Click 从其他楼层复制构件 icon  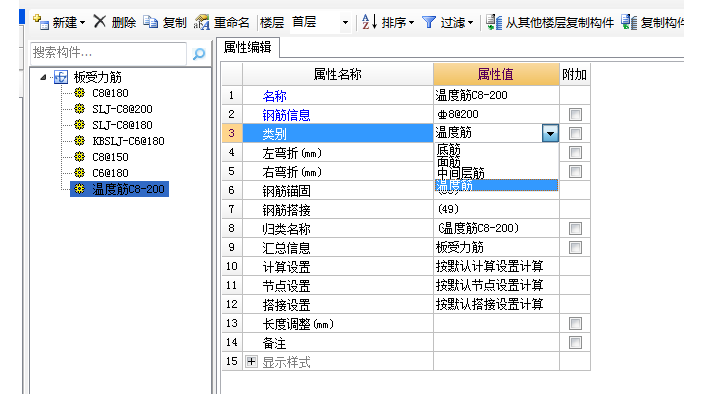click(x=493, y=22)
